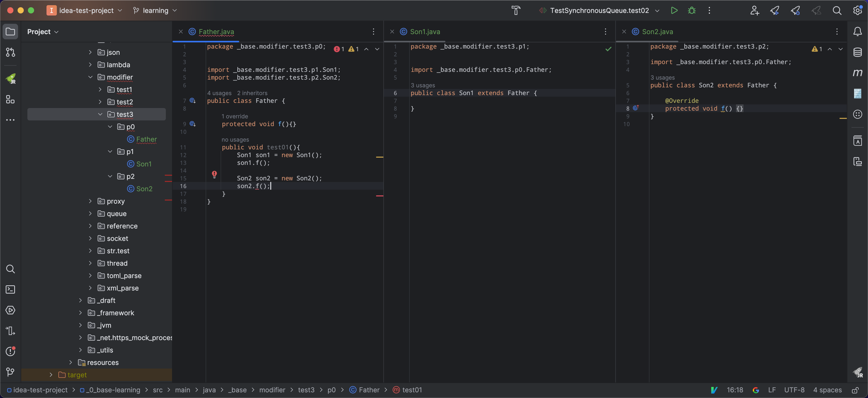Click the 2 inheritors hint above Father

point(252,93)
